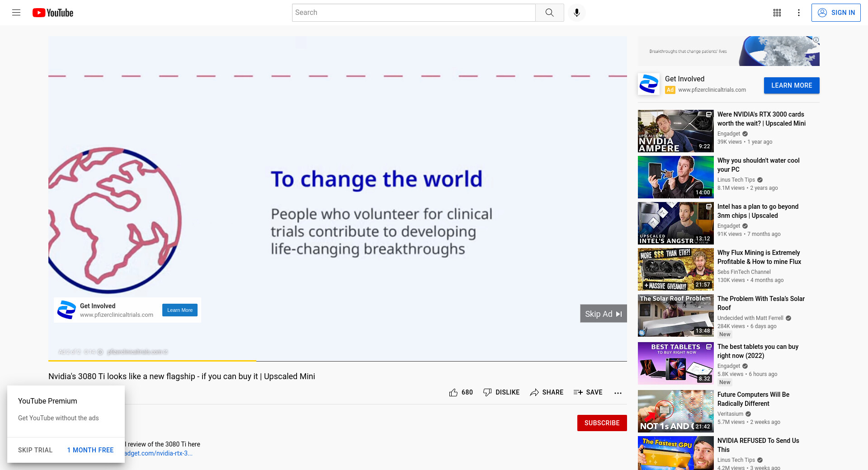Click the Search input field

(414, 13)
